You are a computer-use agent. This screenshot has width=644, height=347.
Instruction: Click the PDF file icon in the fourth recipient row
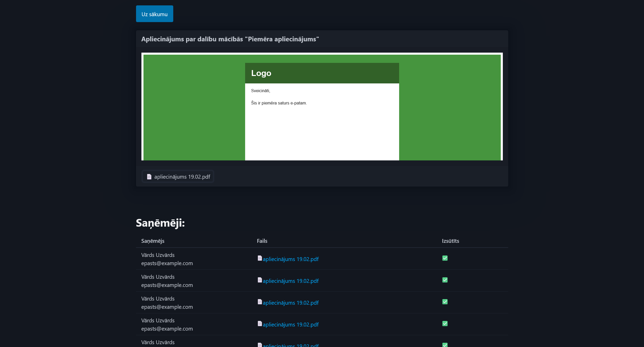point(260,323)
